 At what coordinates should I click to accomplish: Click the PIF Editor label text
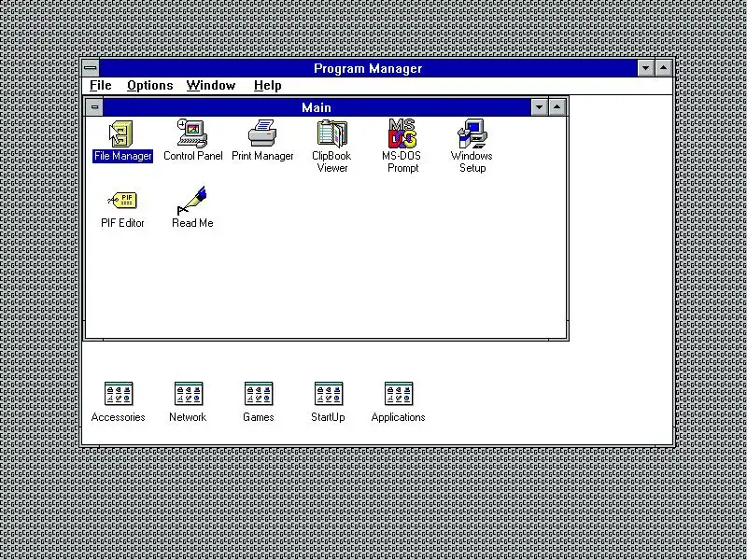[122, 223]
